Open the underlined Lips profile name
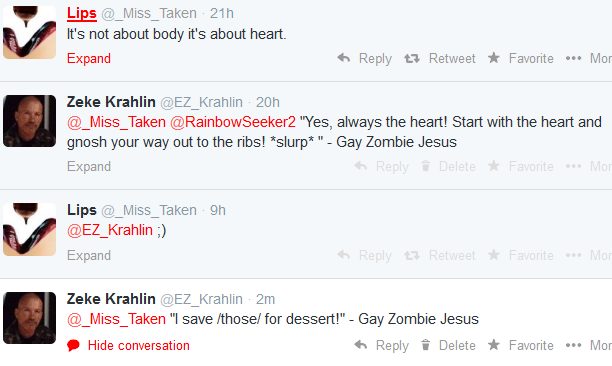 pyautogui.click(x=82, y=13)
